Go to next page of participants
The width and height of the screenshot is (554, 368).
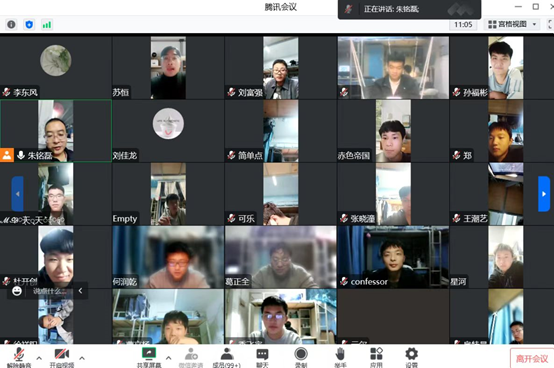click(544, 194)
